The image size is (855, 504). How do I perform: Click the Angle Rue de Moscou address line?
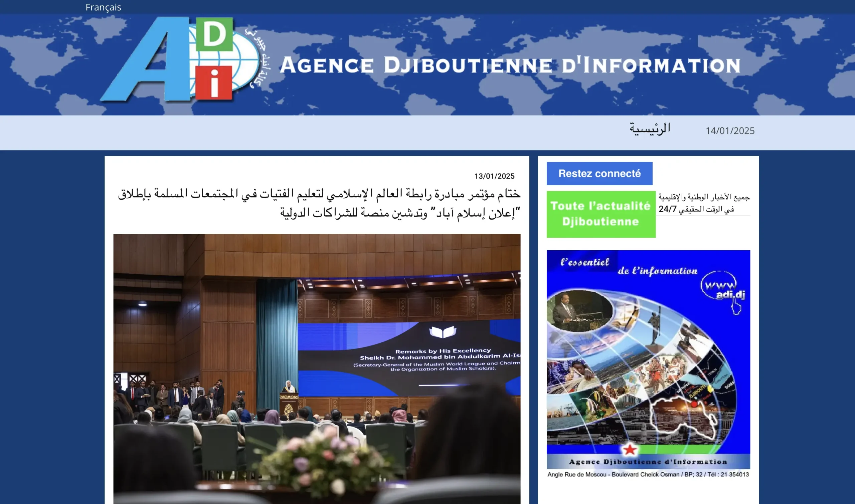coord(648,474)
